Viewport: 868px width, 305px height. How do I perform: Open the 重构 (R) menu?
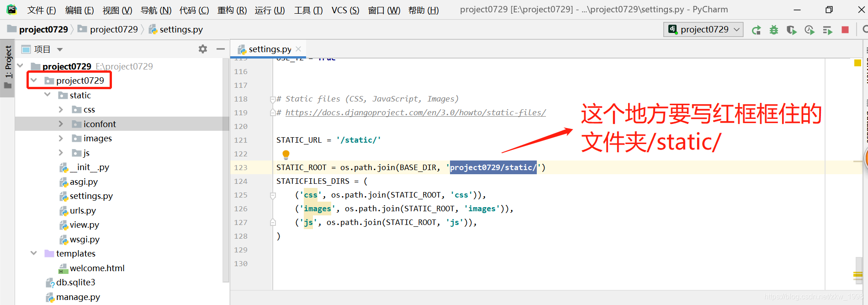232,10
